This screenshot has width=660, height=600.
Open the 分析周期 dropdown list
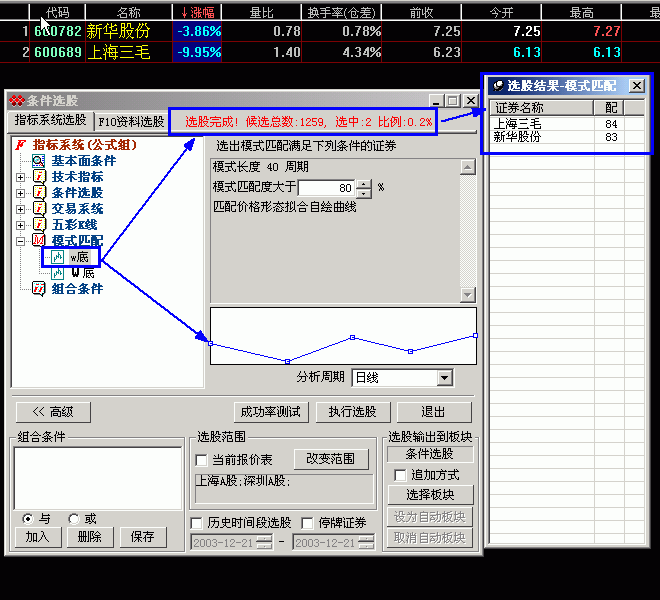click(444, 378)
